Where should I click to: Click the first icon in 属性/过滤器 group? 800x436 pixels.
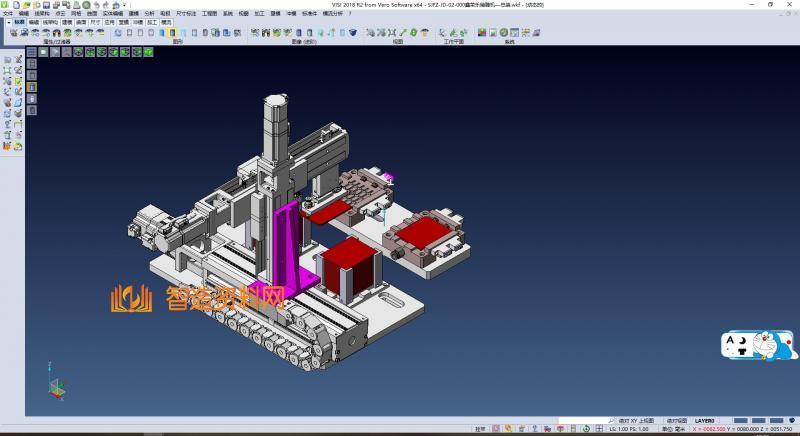[13, 33]
